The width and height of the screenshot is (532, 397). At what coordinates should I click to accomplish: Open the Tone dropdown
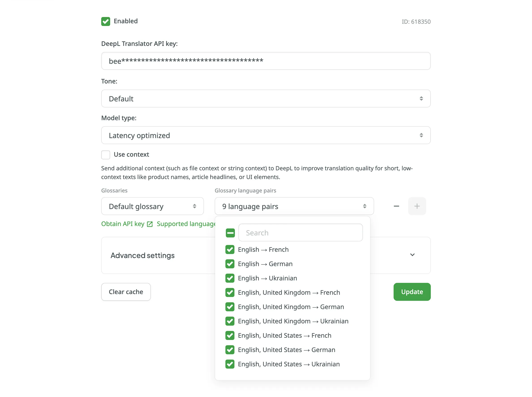[x=266, y=99]
